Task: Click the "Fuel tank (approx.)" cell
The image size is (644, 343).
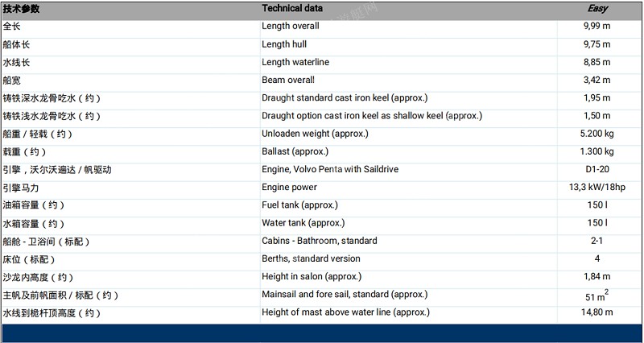Action: [299, 205]
